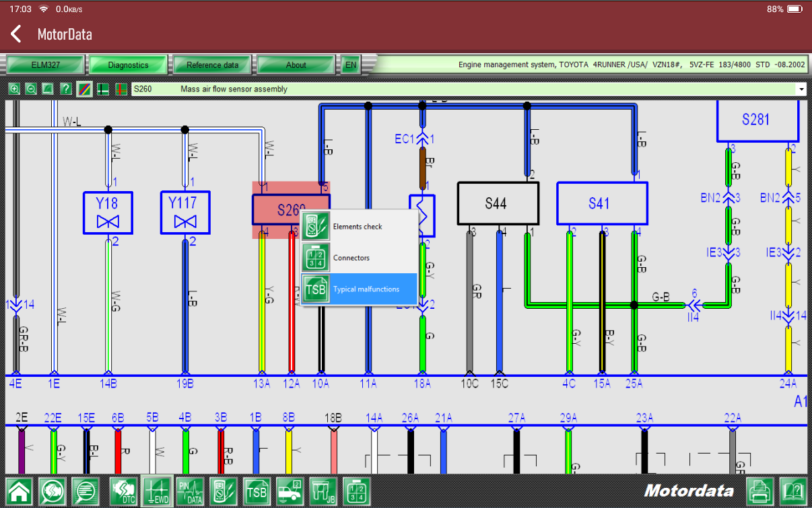Screen dimensions: 812x508
Task: Click the 29A pin label
Action: coord(568,418)
